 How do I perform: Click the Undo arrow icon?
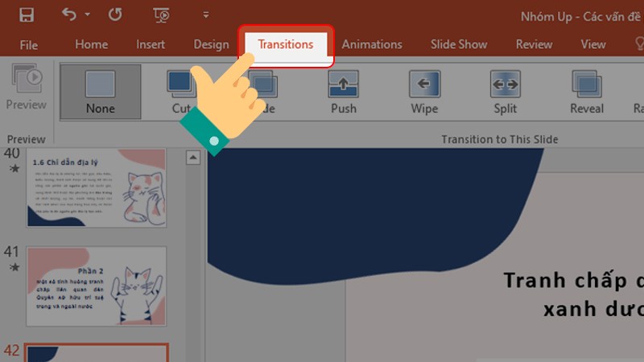[x=69, y=14]
